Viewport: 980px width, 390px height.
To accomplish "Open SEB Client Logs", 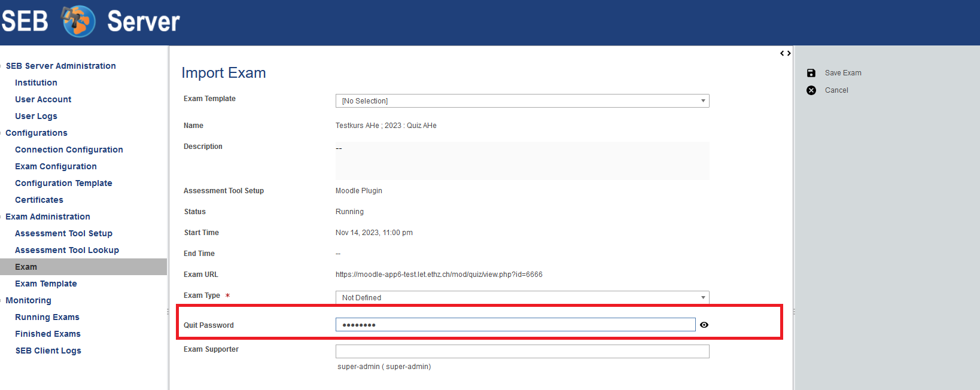I will click(x=48, y=351).
